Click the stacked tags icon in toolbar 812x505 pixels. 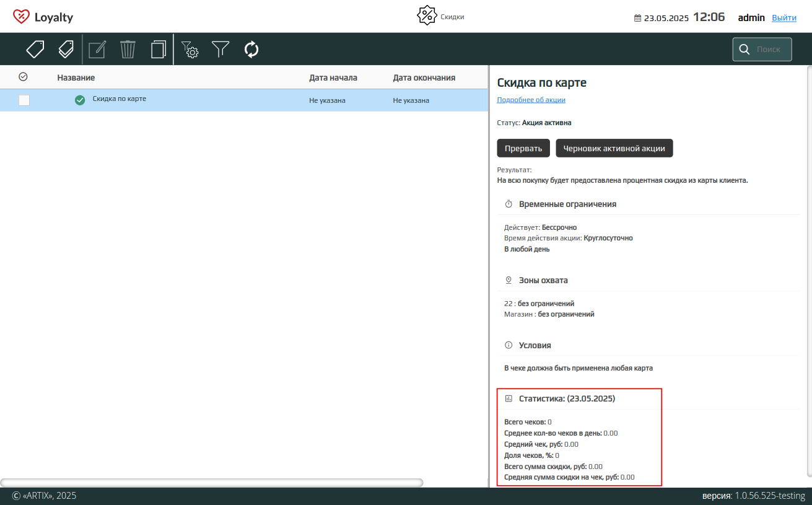[66, 49]
